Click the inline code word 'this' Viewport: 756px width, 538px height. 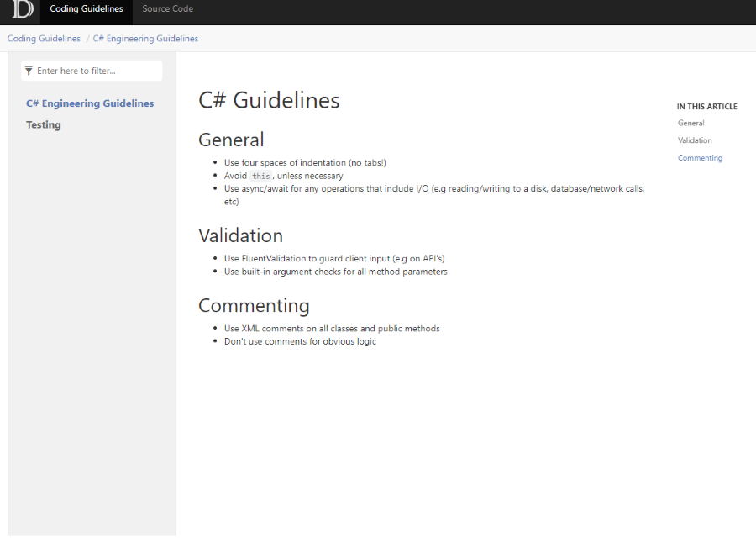[x=260, y=177]
